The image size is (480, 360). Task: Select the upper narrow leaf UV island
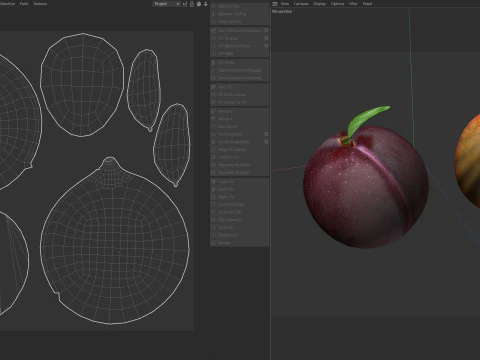coord(144,89)
